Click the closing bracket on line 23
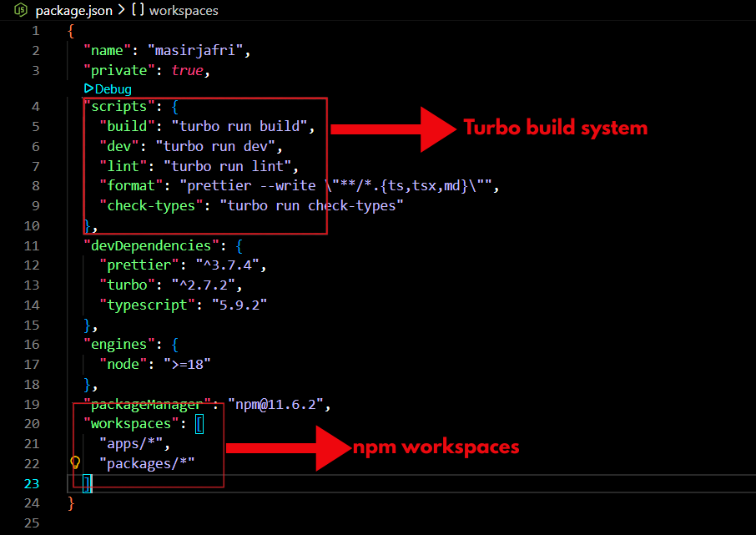The height and width of the screenshot is (535, 756). [88, 483]
